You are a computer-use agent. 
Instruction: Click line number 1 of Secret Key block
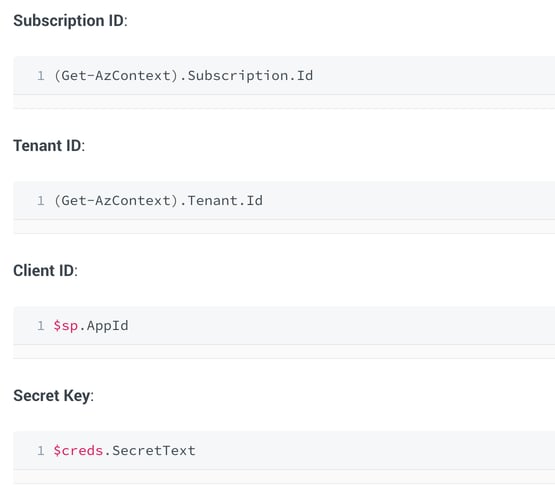pyautogui.click(x=41, y=451)
